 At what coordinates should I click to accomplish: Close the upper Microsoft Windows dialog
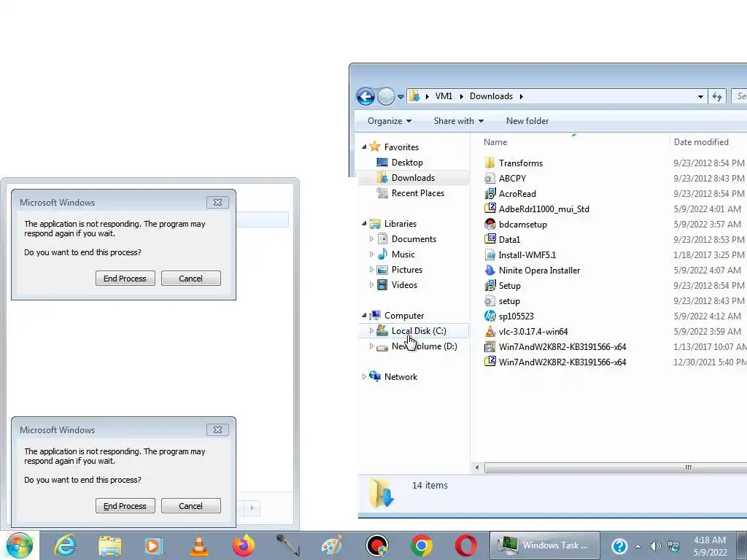tap(217, 203)
